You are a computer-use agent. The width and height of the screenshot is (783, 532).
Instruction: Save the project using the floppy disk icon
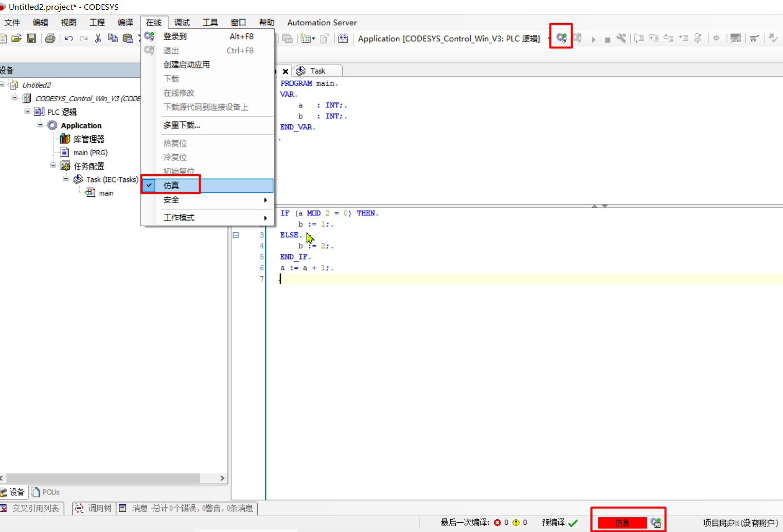pos(31,39)
